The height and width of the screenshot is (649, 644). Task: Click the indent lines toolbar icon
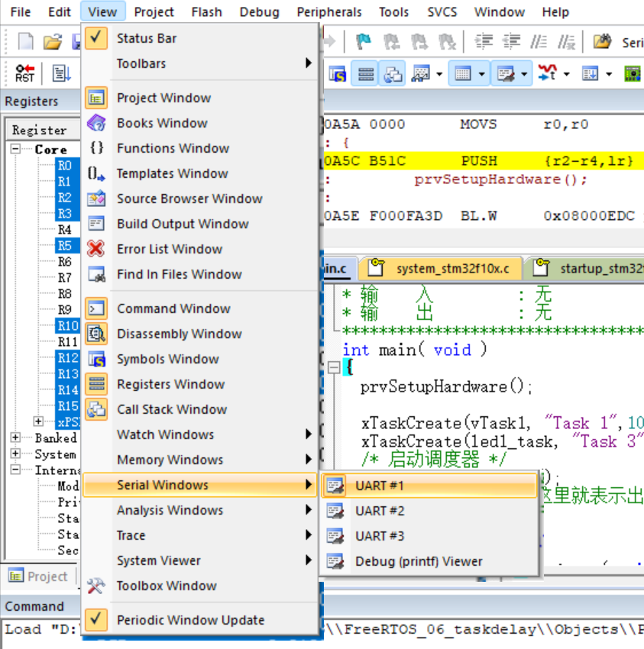click(x=484, y=41)
